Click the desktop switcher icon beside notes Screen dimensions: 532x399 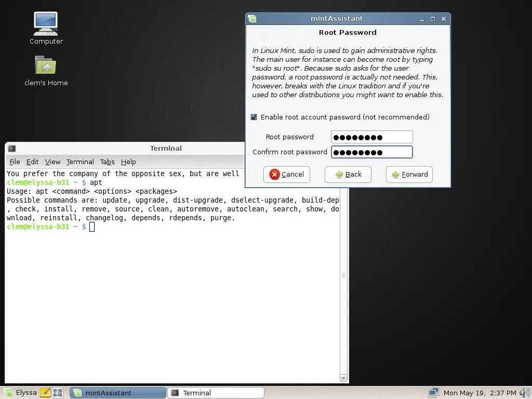click(58, 393)
